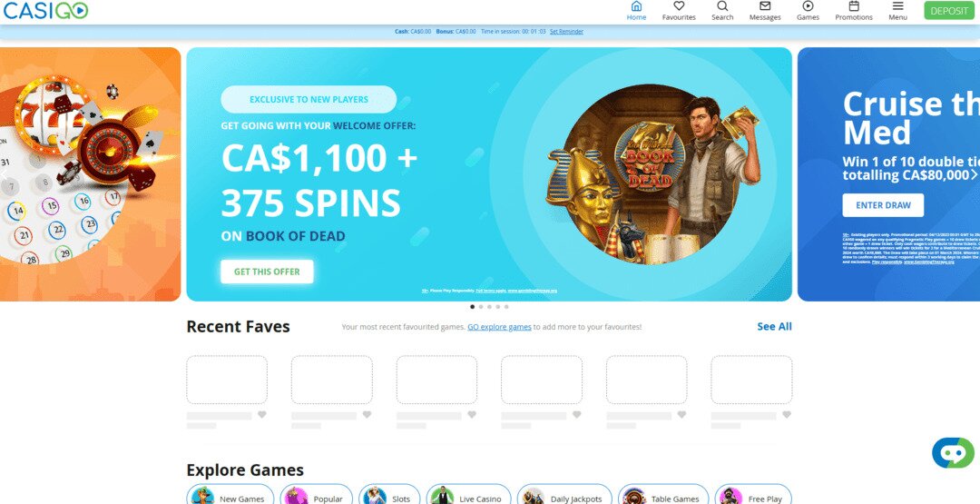
Task: Click the Get This Offer button
Action: tap(267, 272)
